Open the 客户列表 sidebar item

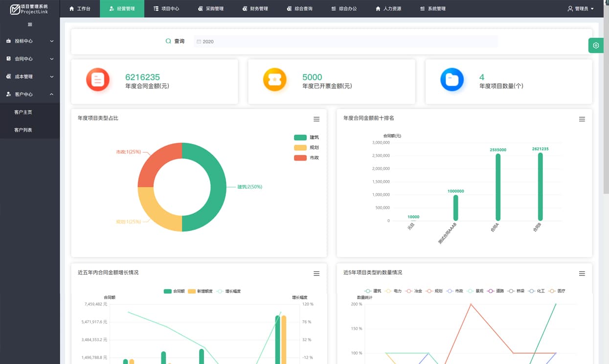point(30,130)
